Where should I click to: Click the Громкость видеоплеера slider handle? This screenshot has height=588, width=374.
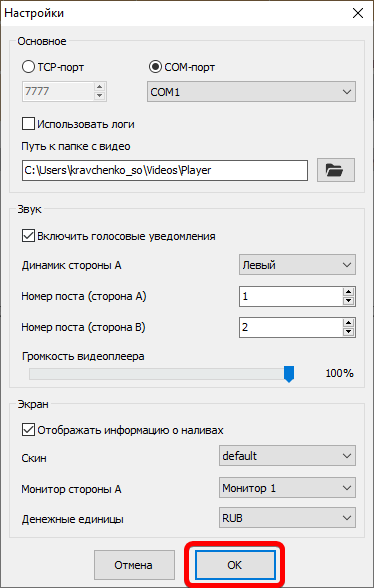click(289, 374)
